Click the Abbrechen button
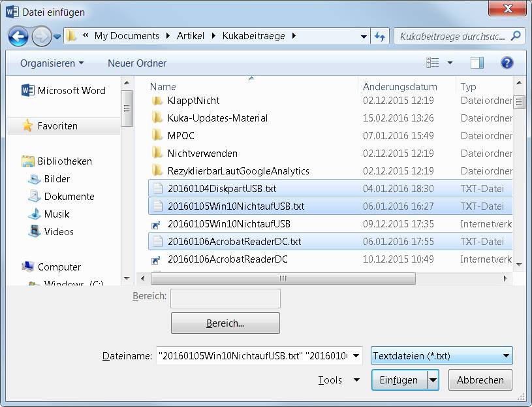This screenshot has width=532, height=407. coord(480,380)
